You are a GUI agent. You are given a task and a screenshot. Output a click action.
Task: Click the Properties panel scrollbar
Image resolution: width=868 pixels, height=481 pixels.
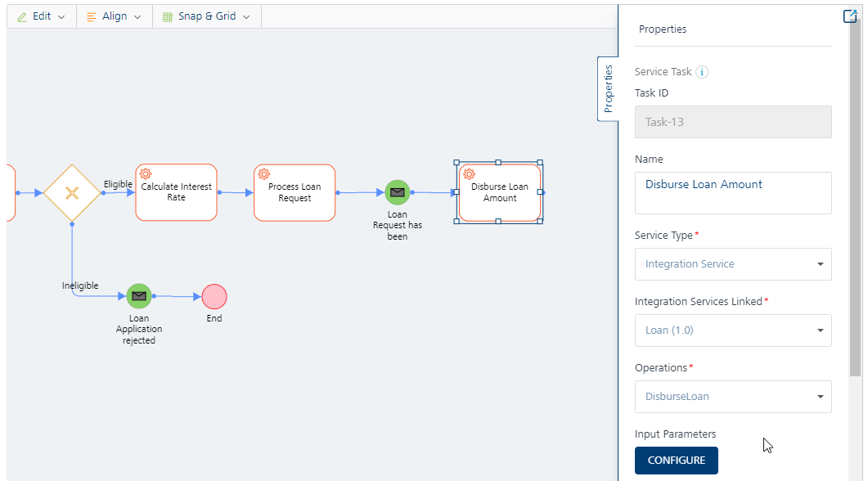pos(855,200)
